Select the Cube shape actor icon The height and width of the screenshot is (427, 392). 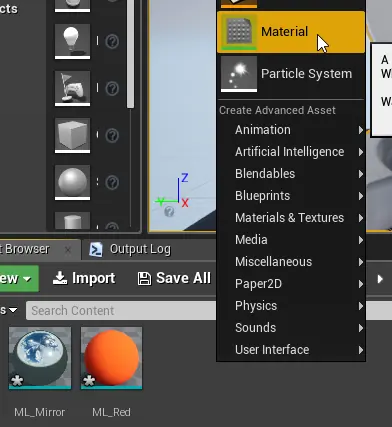click(72, 135)
